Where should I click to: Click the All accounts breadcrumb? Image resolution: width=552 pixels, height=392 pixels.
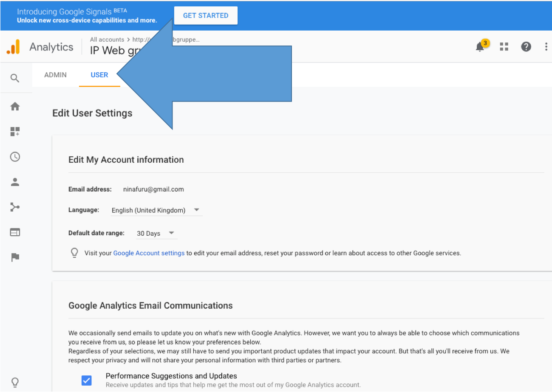[107, 39]
